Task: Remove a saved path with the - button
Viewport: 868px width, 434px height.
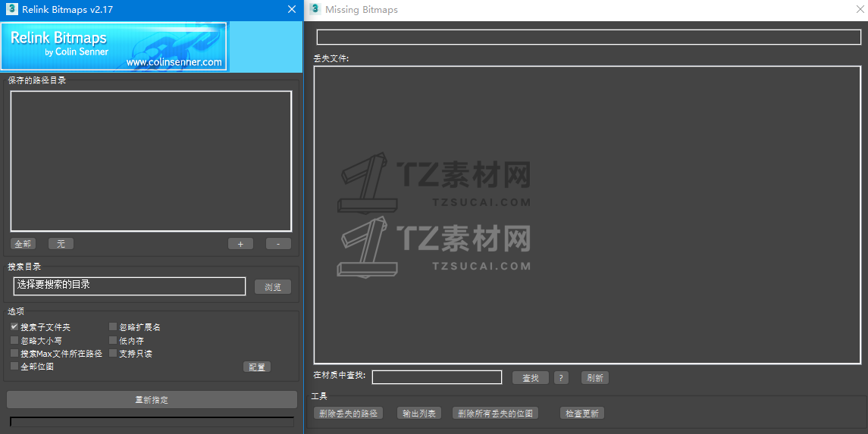Action: click(x=278, y=244)
